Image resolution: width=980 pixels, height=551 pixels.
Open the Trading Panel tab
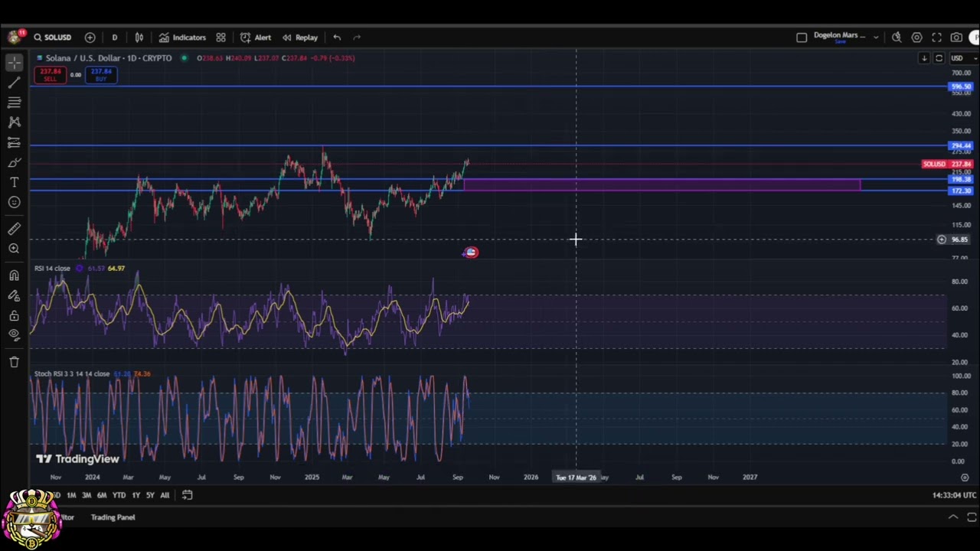[x=113, y=517]
